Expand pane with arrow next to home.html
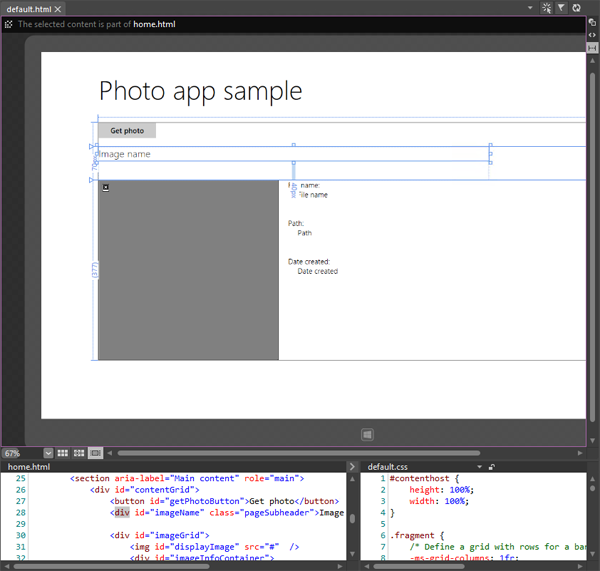The width and height of the screenshot is (600, 571). point(352,467)
